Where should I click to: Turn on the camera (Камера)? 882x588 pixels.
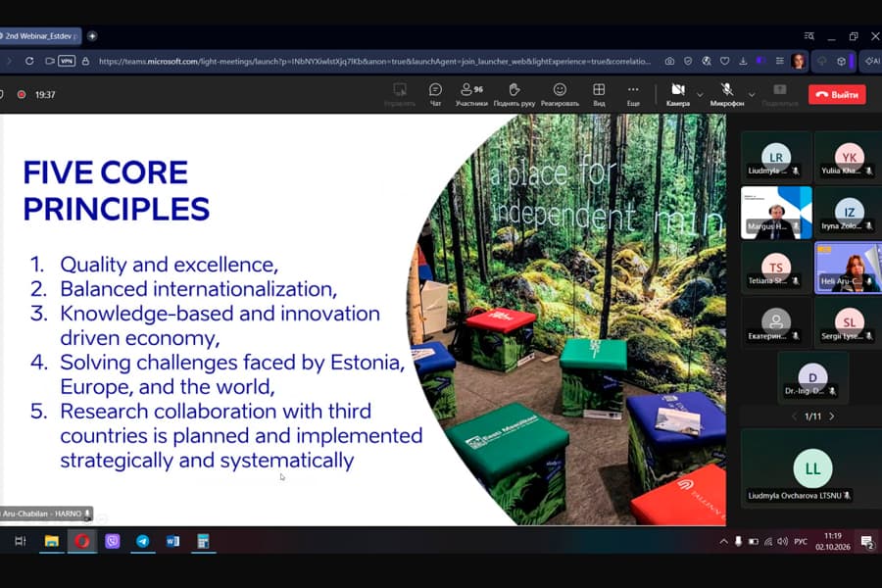(x=678, y=94)
